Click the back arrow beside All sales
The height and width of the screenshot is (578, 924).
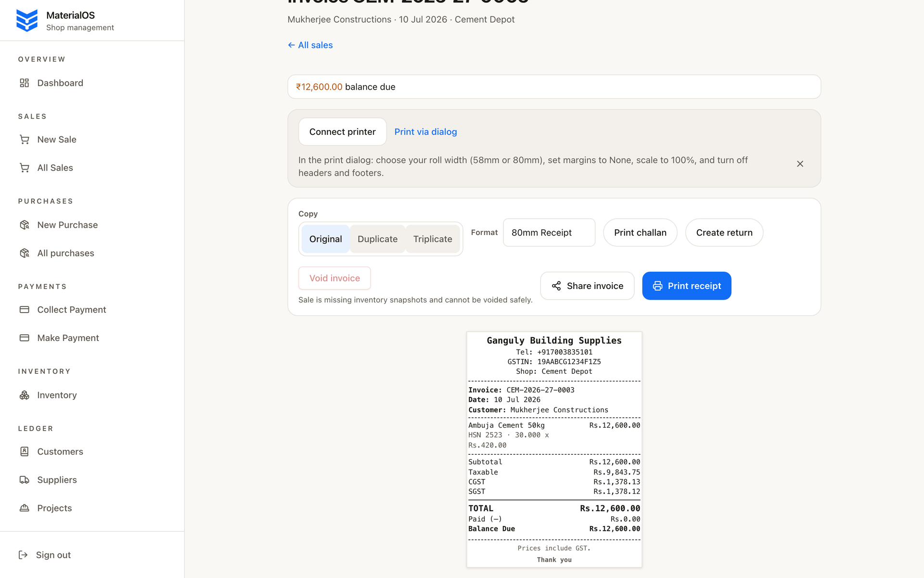tap(291, 45)
